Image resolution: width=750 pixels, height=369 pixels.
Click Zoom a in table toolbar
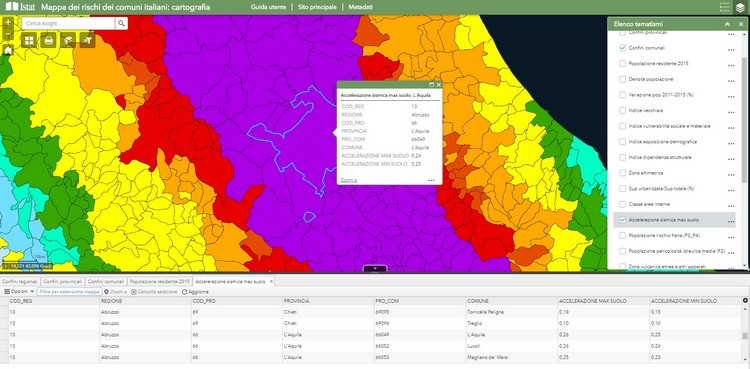coord(115,291)
